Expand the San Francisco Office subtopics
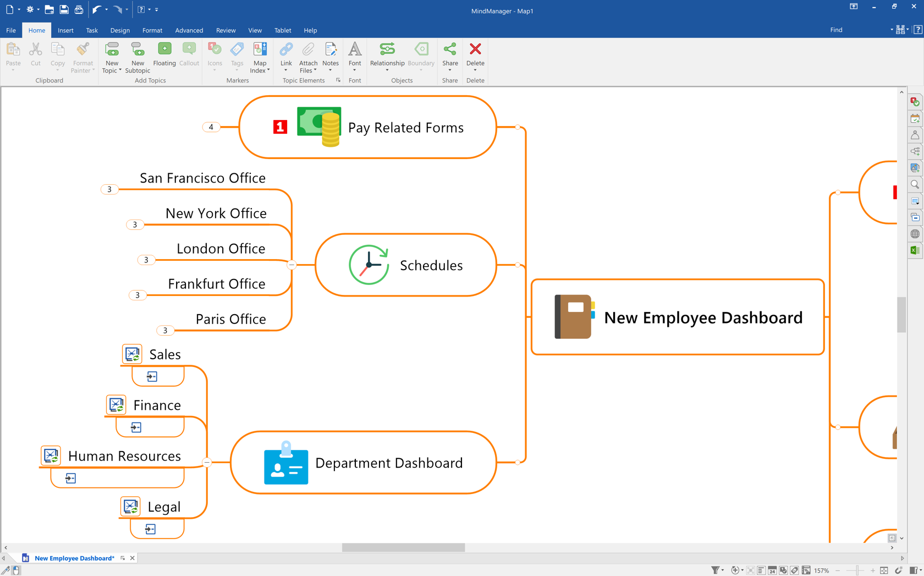The image size is (924, 576). click(109, 189)
